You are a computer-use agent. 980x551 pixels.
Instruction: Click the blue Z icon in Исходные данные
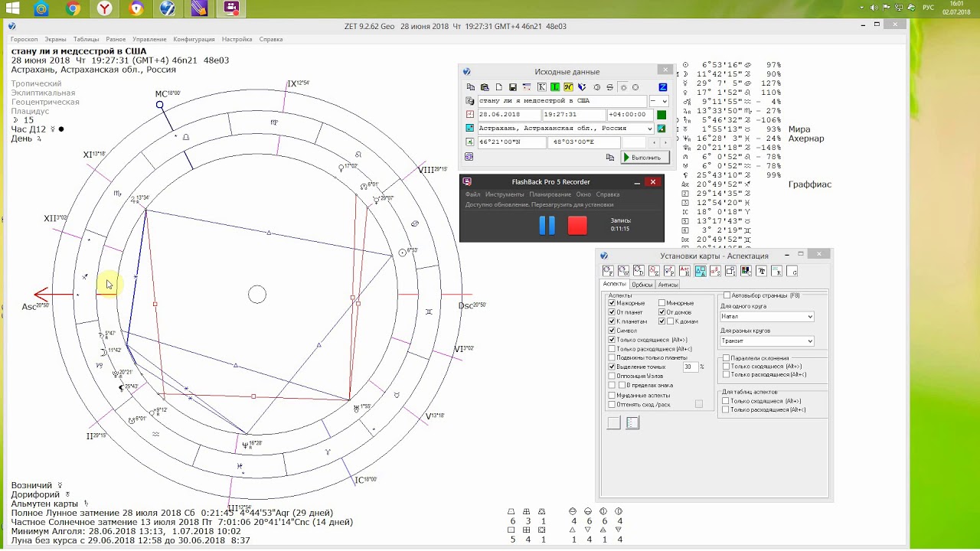pyautogui.click(x=663, y=87)
